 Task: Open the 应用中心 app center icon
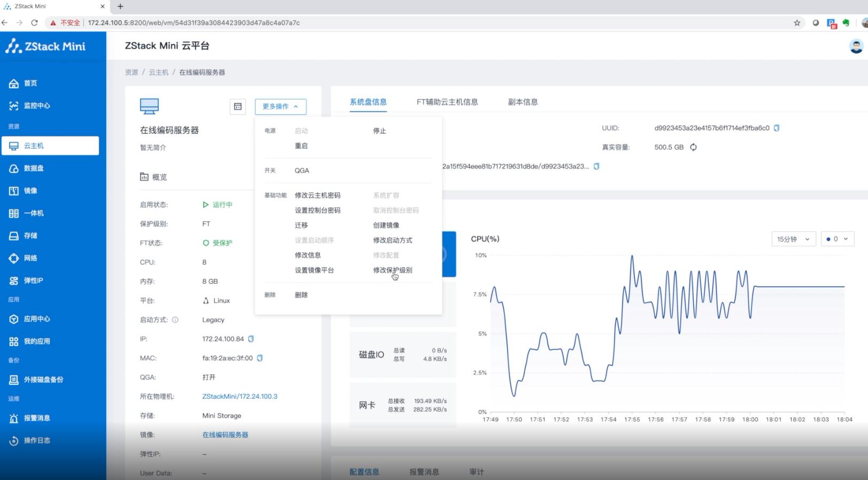14,319
